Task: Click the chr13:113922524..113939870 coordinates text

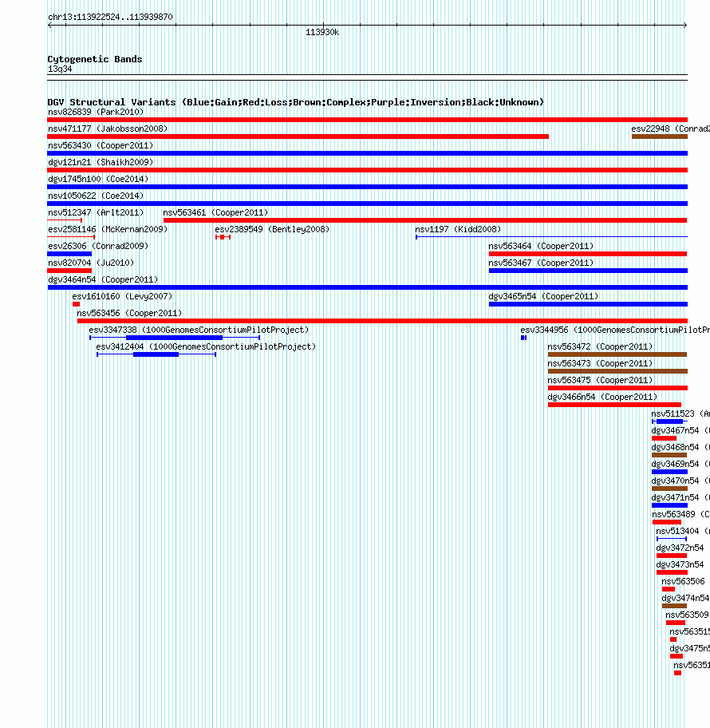Action: coord(110,17)
